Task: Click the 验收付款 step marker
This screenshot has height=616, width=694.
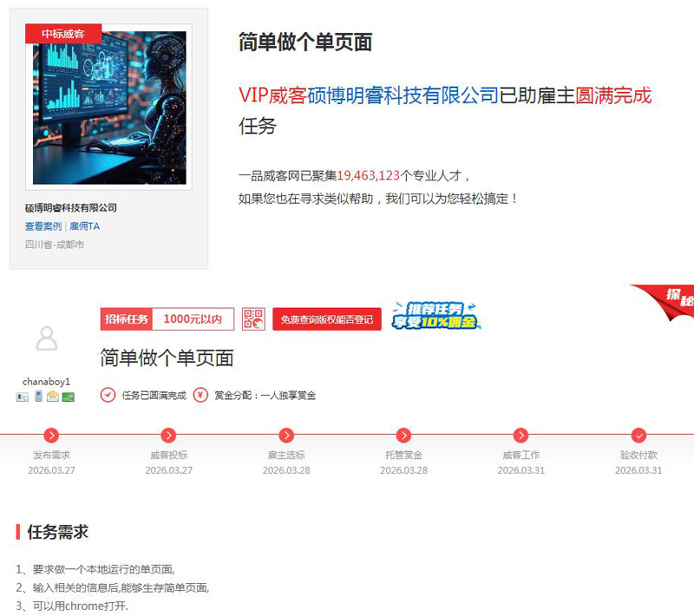Action: [638, 436]
